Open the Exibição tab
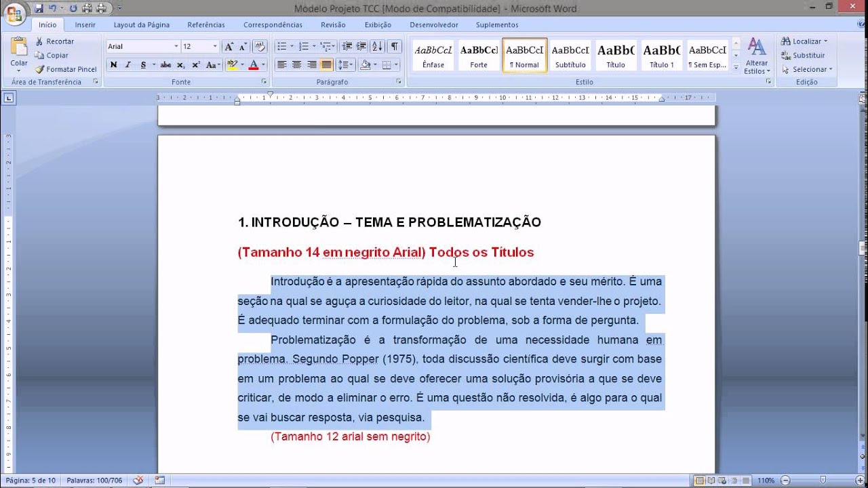 point(378,25)
